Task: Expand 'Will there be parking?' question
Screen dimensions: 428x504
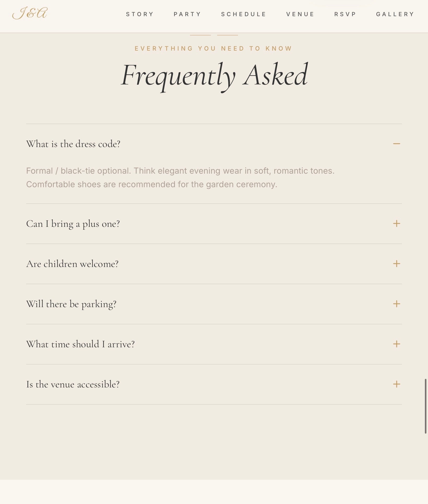Action: (214, 304)
